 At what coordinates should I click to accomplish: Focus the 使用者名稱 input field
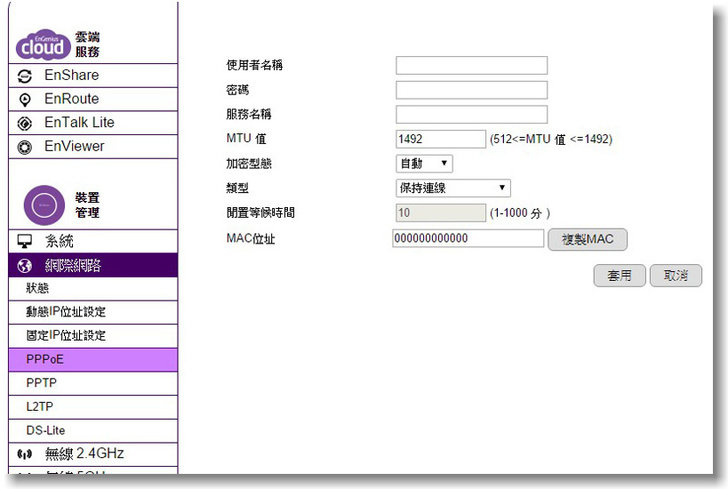(471, 66)
